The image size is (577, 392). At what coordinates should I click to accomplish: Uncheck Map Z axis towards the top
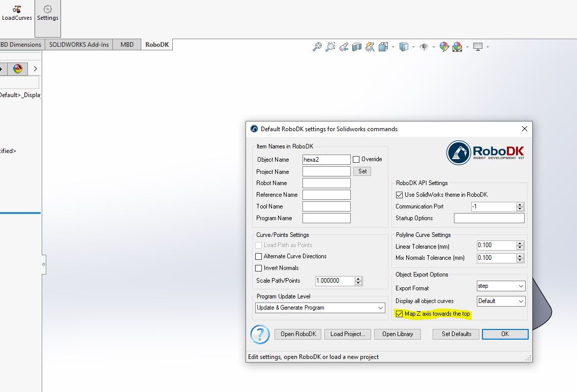coord(400,314)
